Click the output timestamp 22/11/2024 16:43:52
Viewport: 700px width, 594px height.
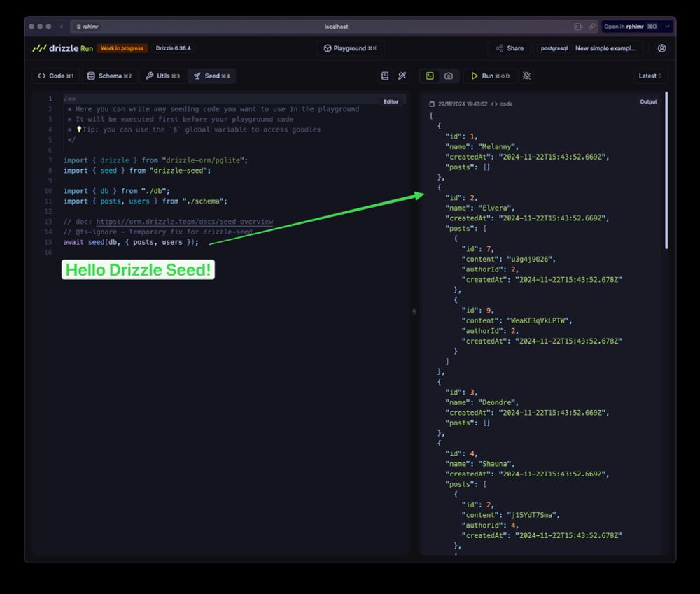pos(463,104)
